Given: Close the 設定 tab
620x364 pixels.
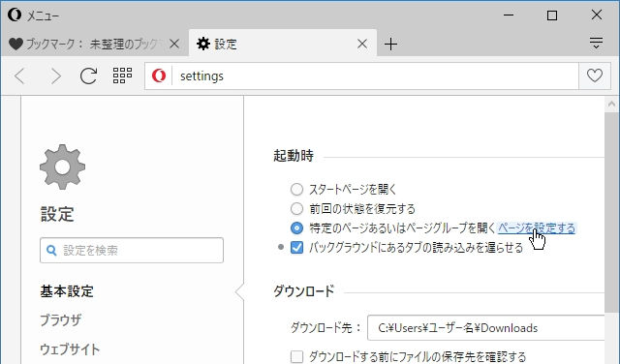Looking at the screenshot, I should point(361,44).
